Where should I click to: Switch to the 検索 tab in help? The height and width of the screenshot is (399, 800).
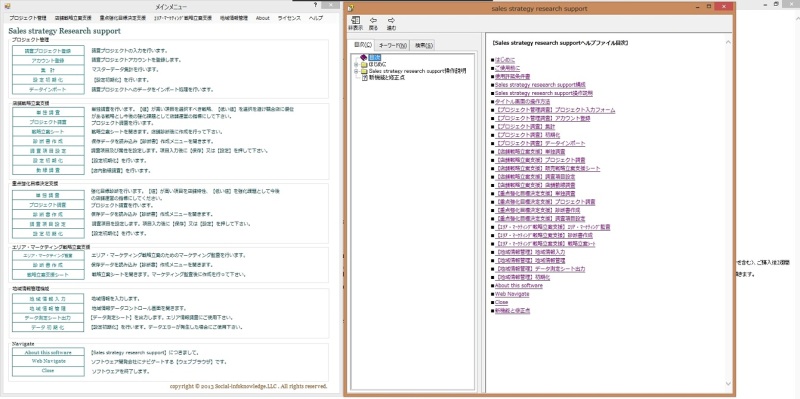pyautogui.click(x=423, y=45)
